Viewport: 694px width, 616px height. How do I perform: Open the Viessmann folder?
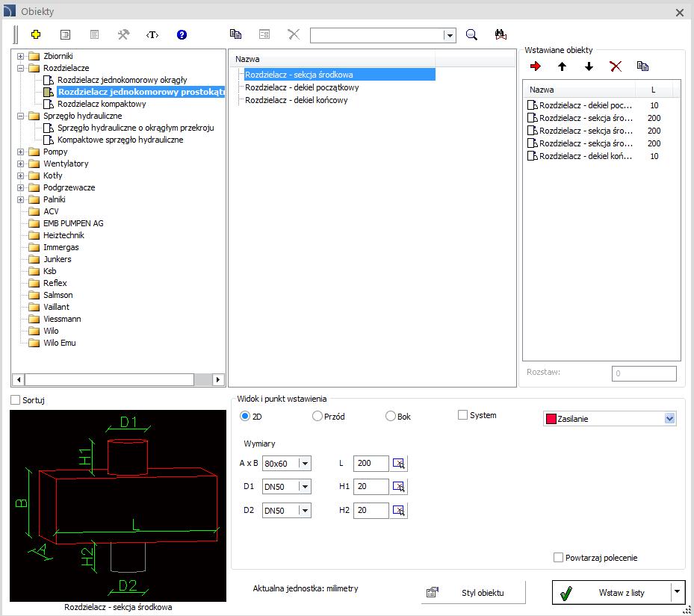(x=62, y=319)
